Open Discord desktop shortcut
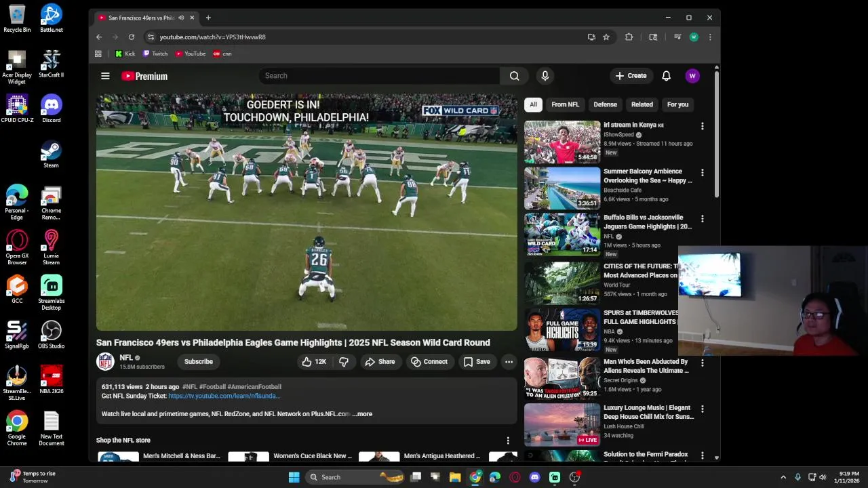The image size is (868, 488). click(52, 109)
